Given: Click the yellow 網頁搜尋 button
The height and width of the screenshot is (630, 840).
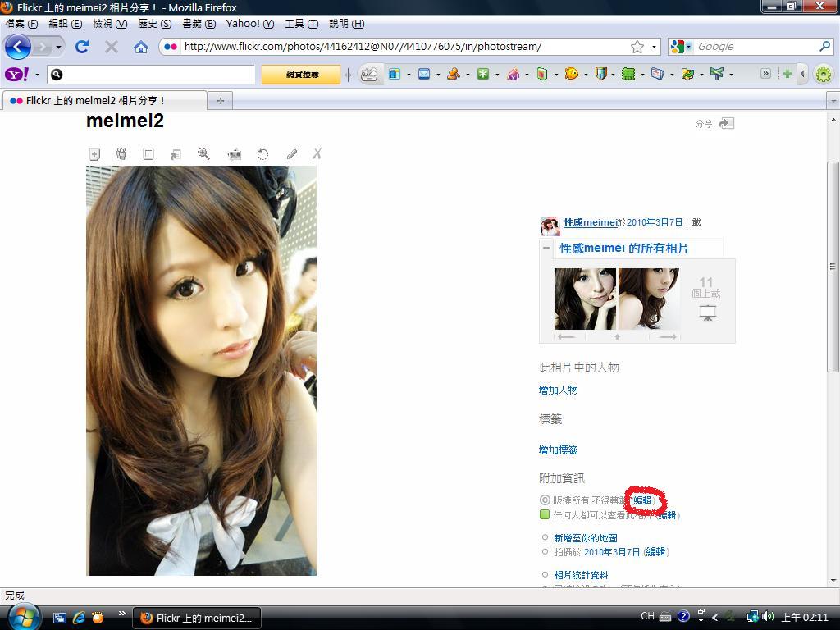Looking at the screenshot, I should [x=301, y=75].
